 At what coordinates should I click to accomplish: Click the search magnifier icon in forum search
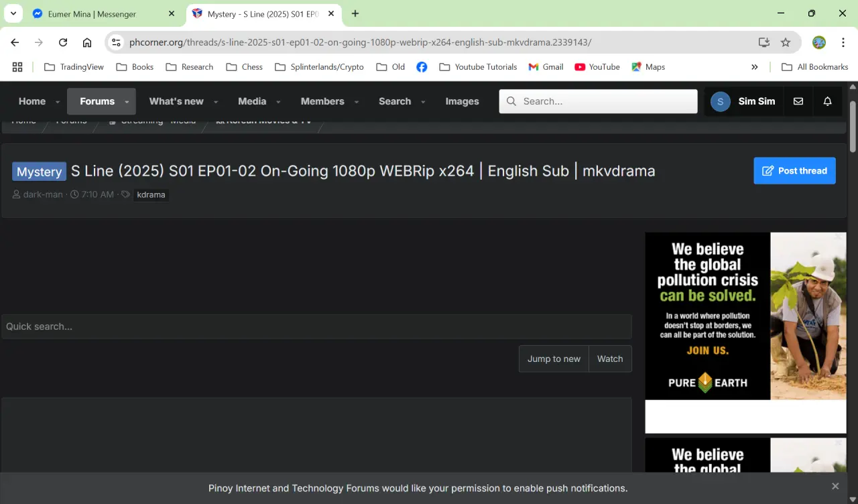[x=511, y=101]
